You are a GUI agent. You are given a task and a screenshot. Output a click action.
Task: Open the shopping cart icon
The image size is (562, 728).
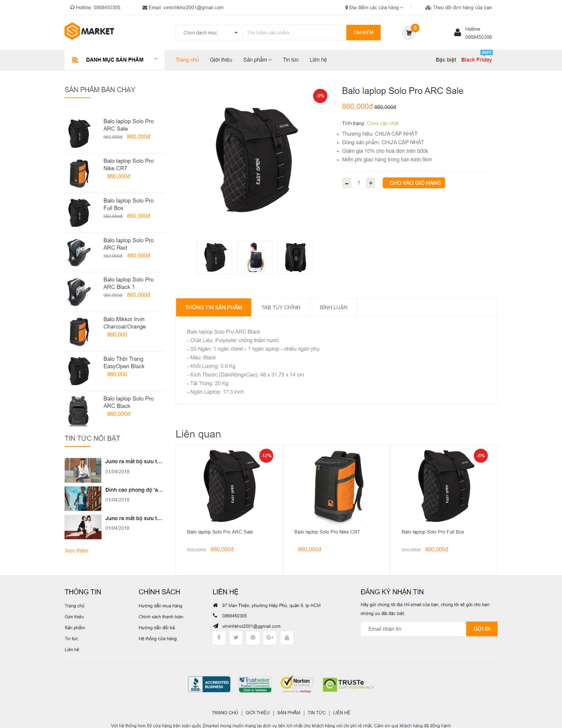tap(409, 33)
